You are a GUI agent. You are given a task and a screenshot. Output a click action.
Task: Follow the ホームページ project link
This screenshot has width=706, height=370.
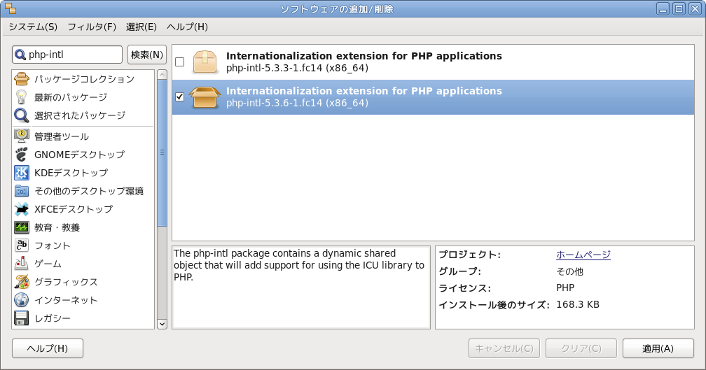tap(583, 255)
